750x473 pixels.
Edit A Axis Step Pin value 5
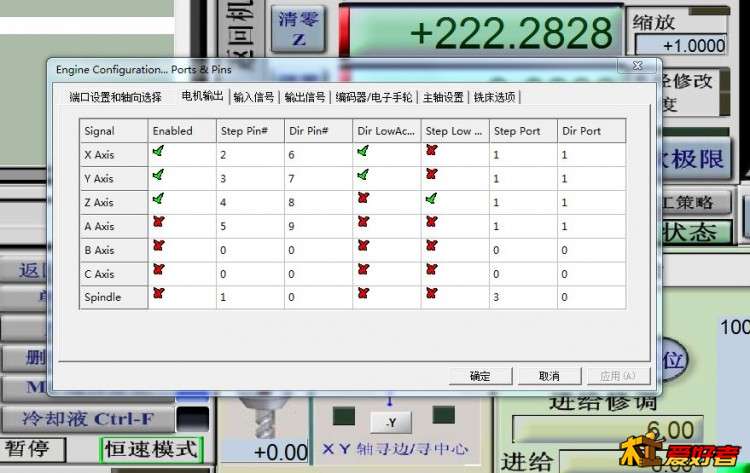tap(250, 226)
